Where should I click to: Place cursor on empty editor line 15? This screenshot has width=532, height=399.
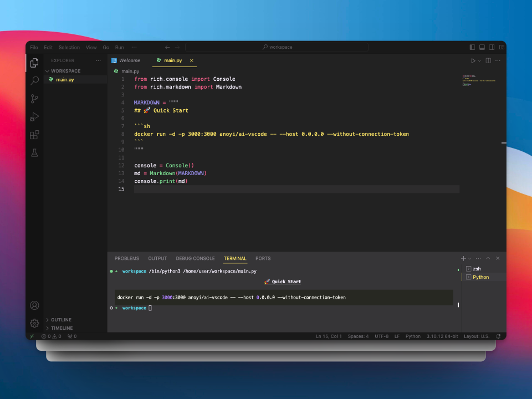pyautogui.click(x=296, y=189)
